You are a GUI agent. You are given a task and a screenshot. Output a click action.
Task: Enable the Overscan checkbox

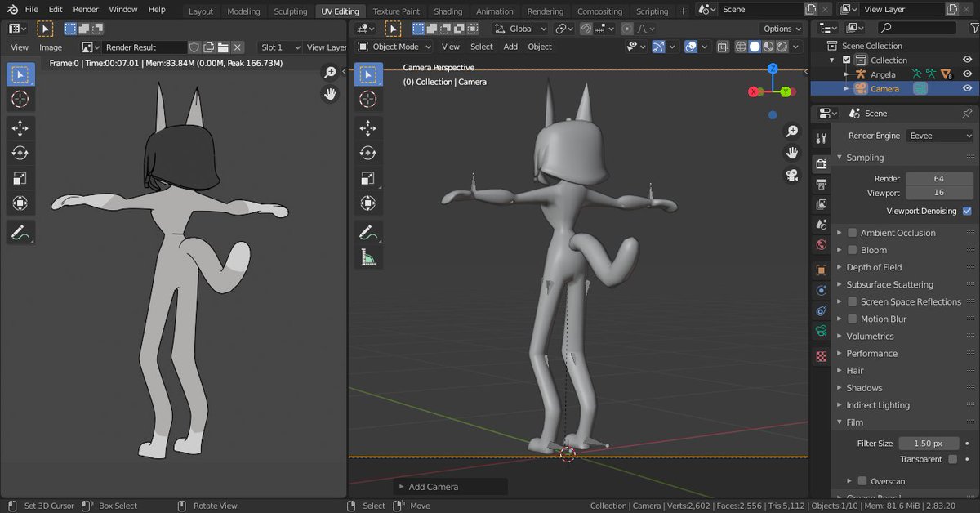(862, 481)
